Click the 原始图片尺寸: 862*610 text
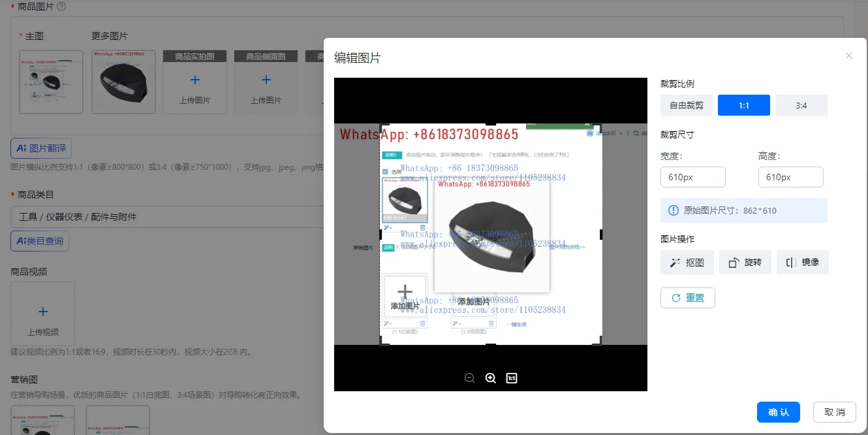The height and width of the screenshot is (435, 868). [730, 210]
